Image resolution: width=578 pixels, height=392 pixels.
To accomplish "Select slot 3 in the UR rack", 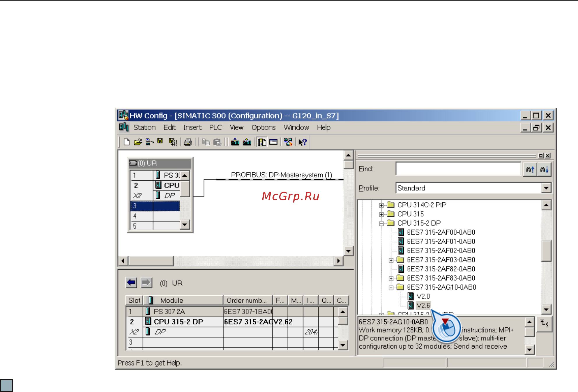I will [155, 206].
